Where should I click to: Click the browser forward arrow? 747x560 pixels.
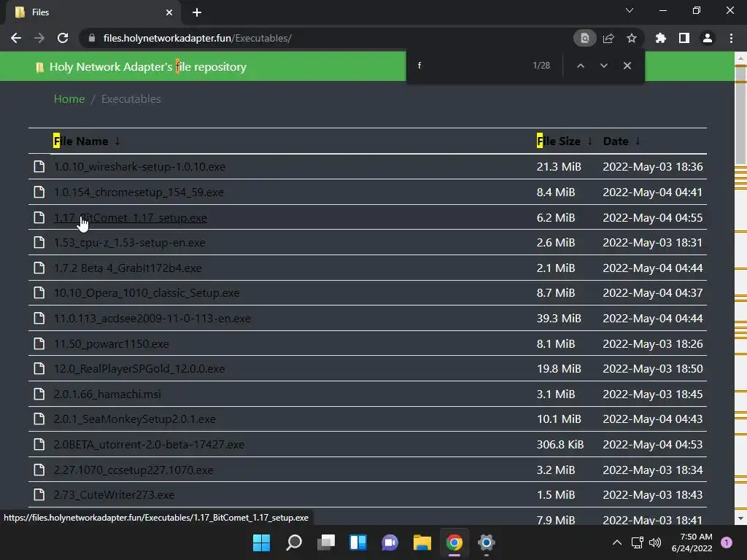point(39,38)
